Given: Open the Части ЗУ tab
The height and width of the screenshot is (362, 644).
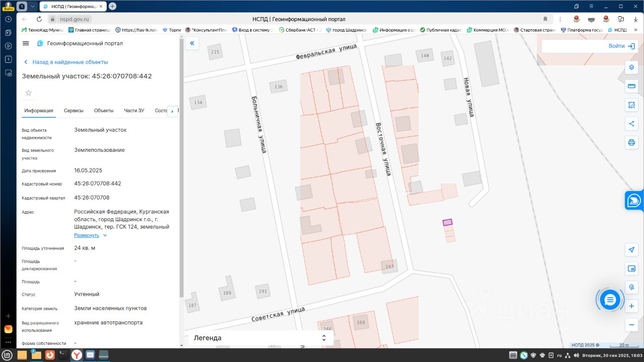Looking at the screenshot, I should tap(134, 111).
